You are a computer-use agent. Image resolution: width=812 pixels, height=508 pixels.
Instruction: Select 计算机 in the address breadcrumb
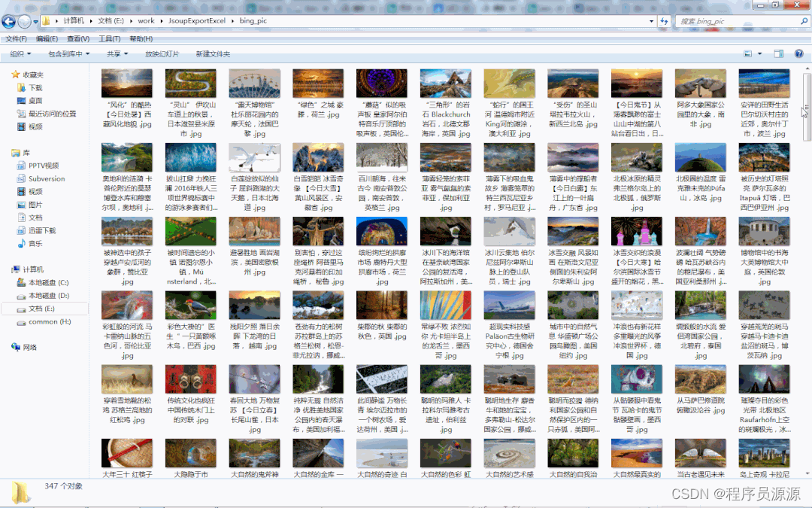[x=74, y=21]
